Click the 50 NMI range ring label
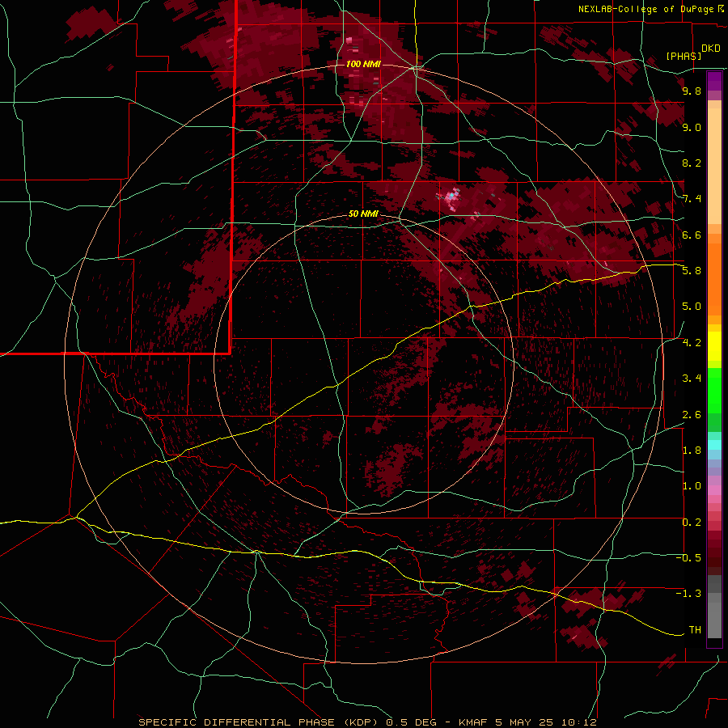Viewport: 728px width, 728px height. click(363, 214)
